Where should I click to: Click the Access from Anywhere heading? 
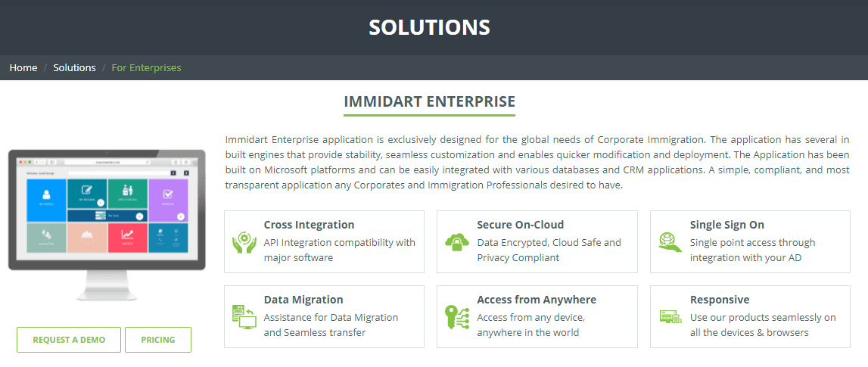[536, 300]
